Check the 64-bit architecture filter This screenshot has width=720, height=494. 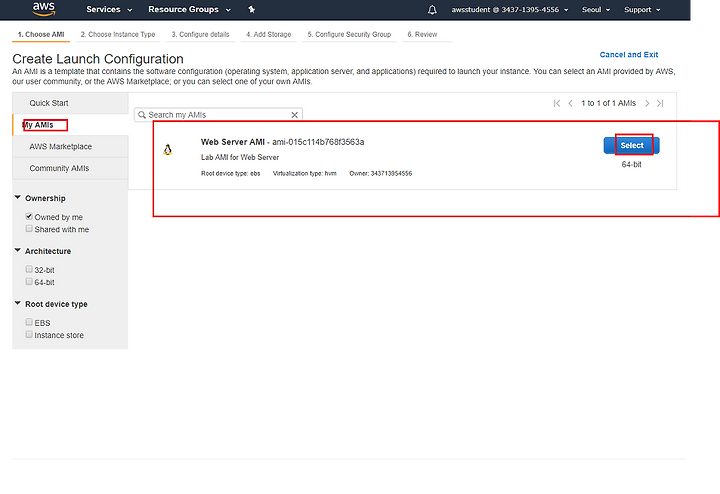coord(29,281)
